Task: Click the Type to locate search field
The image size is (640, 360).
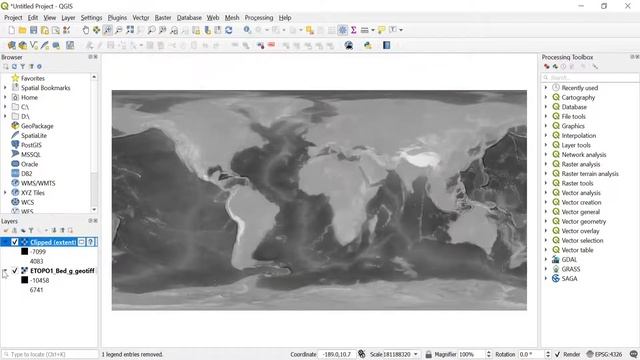Action: [x=50, y=354]
